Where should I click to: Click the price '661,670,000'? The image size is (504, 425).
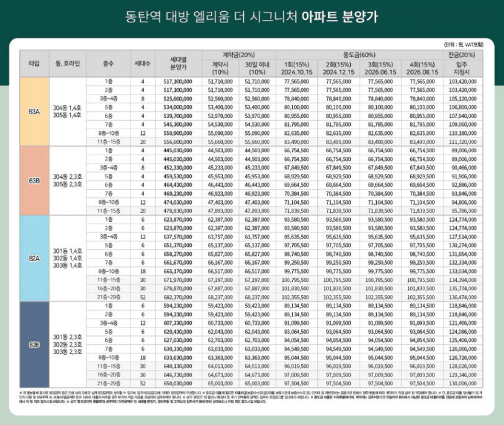click(178, 263)
